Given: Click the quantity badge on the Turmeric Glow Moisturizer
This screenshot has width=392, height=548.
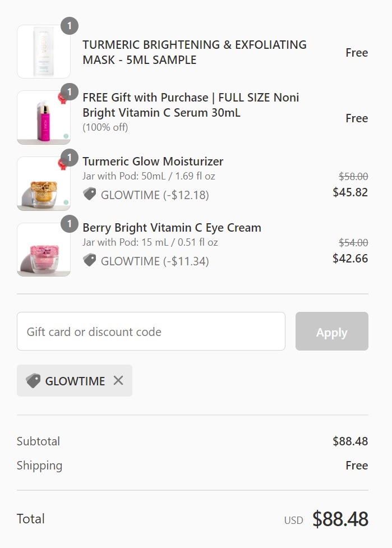Looking at the screenshot, I should [69, 158].
